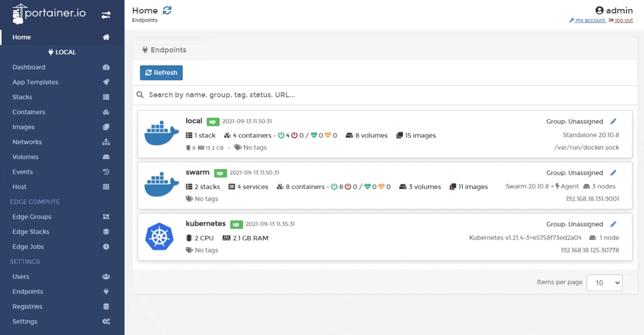This screenshot has width=644, height=335.
Task: Edit the local endpoint with pencil icon
Action: pyautogui.click(x=614, y=121)
